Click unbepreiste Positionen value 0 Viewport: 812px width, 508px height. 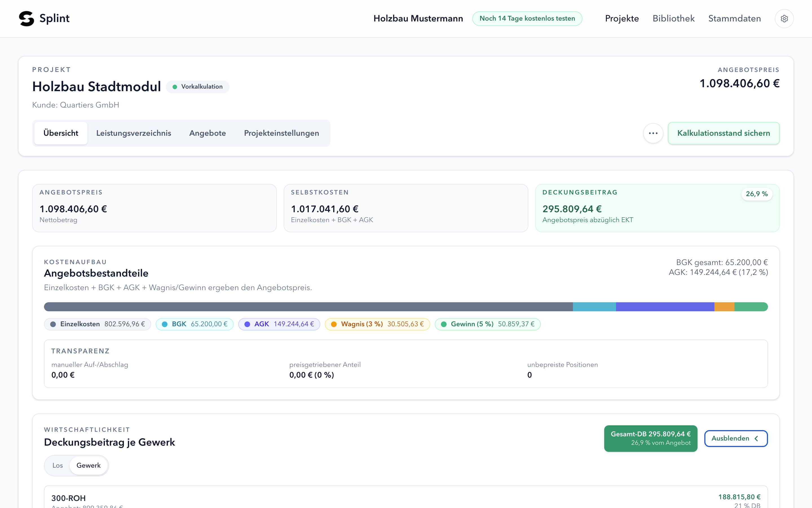coord(529,375)
